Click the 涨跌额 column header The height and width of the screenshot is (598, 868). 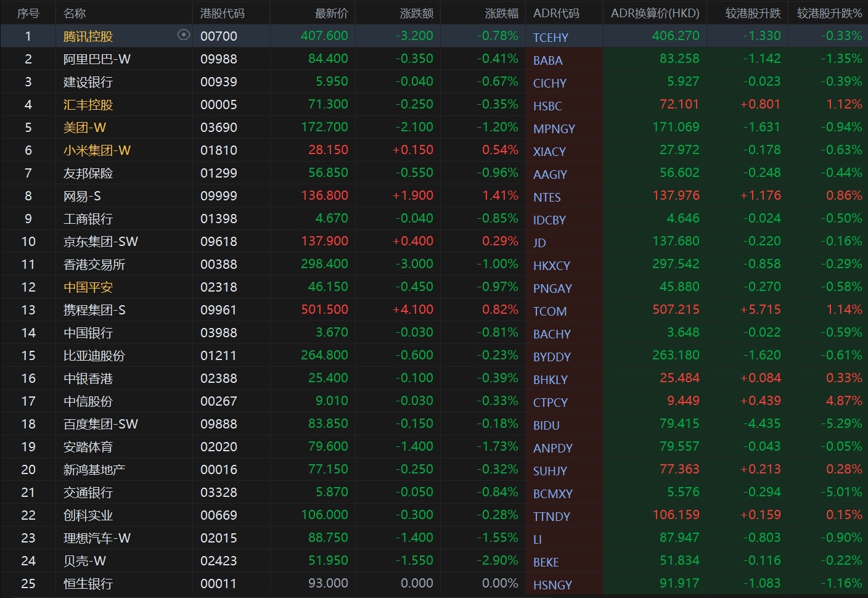point(416,13)
